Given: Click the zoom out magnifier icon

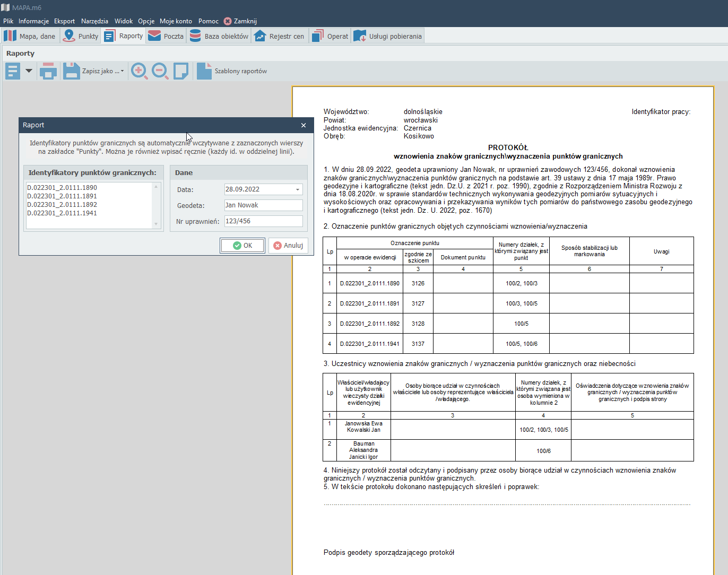Looking at the screenshot, I should tap(160, 71).
